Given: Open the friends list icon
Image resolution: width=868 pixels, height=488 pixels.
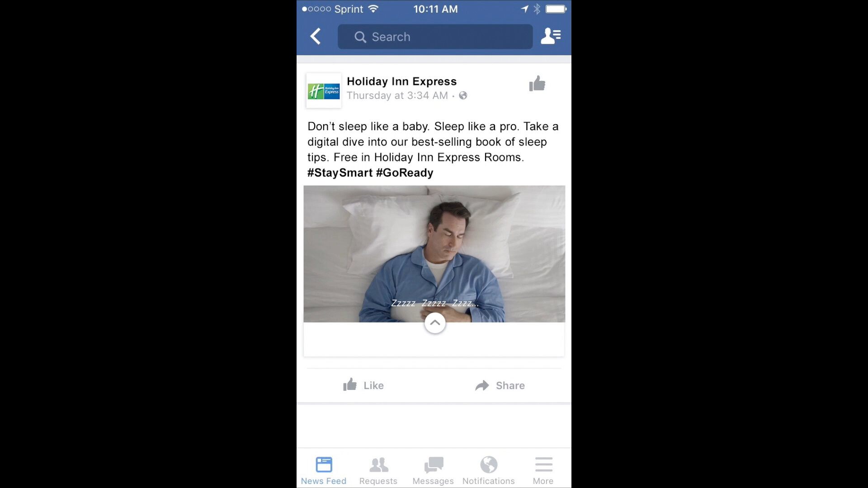Looking at the screenshot, I should (551, 36).
